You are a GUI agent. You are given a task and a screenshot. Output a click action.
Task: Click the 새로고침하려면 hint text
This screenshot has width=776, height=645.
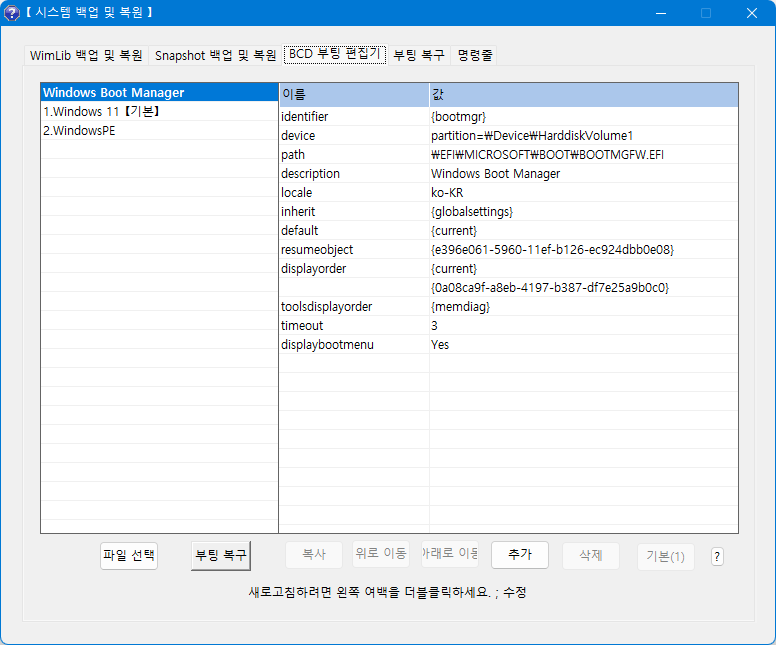[x=387, y=592]
